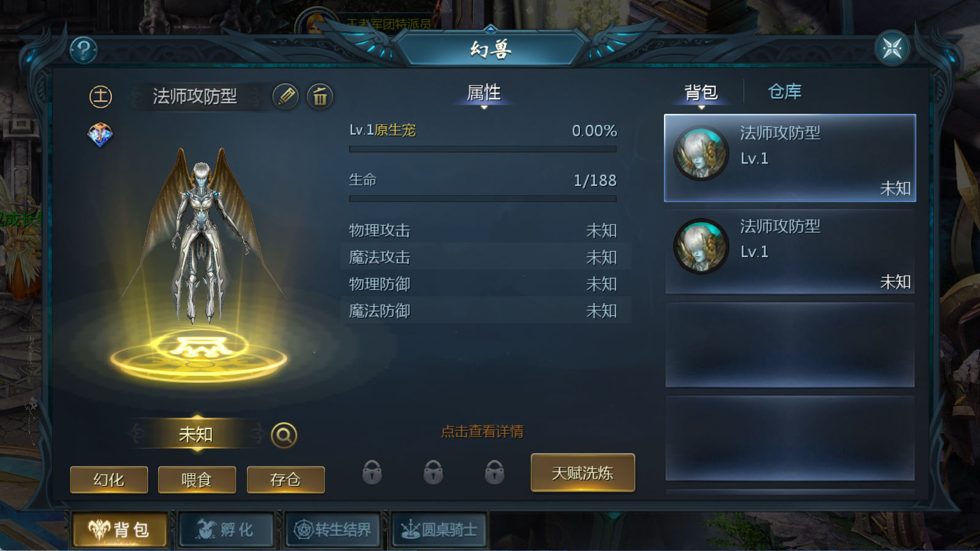Open the 孵化 bottom tab

225,530
